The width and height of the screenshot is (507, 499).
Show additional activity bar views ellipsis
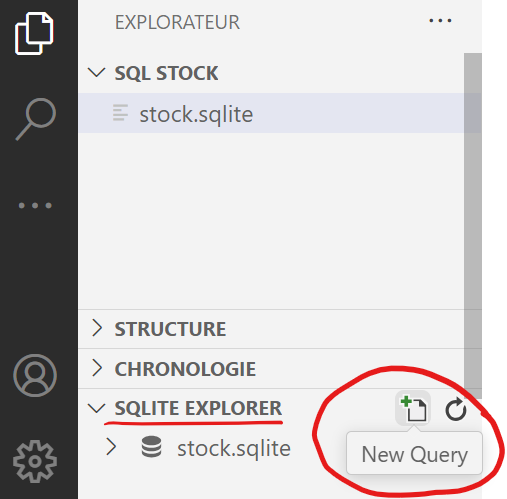(35, 205)
